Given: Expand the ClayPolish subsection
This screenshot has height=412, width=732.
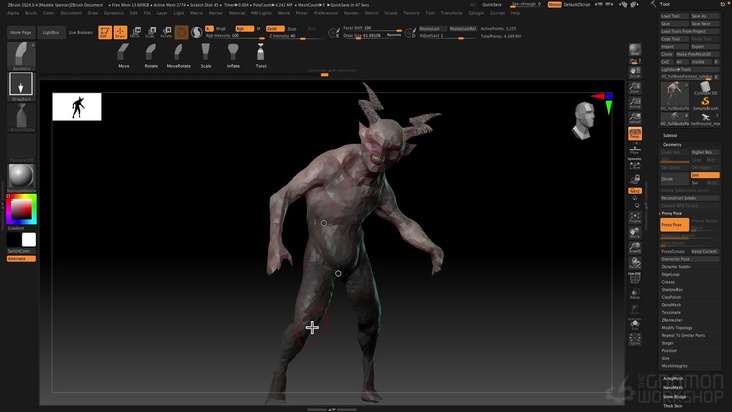Looking at the screenshot, I should 671,297.
